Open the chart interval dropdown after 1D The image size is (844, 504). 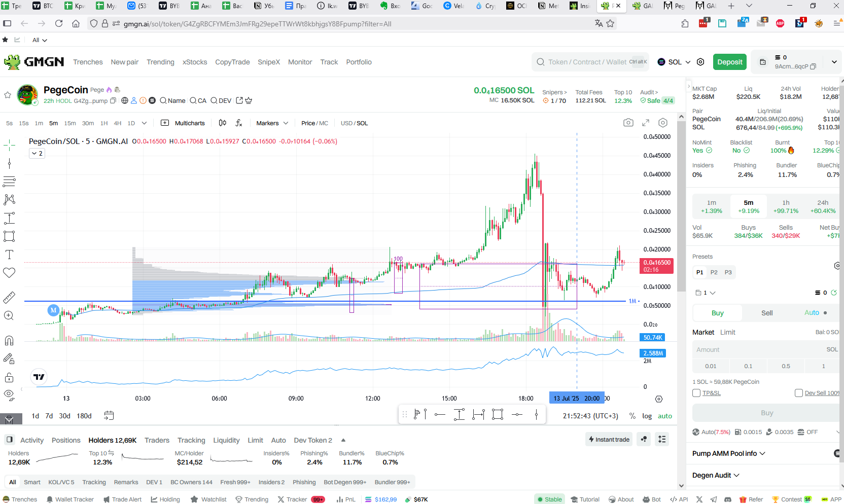tap(144, 123)
